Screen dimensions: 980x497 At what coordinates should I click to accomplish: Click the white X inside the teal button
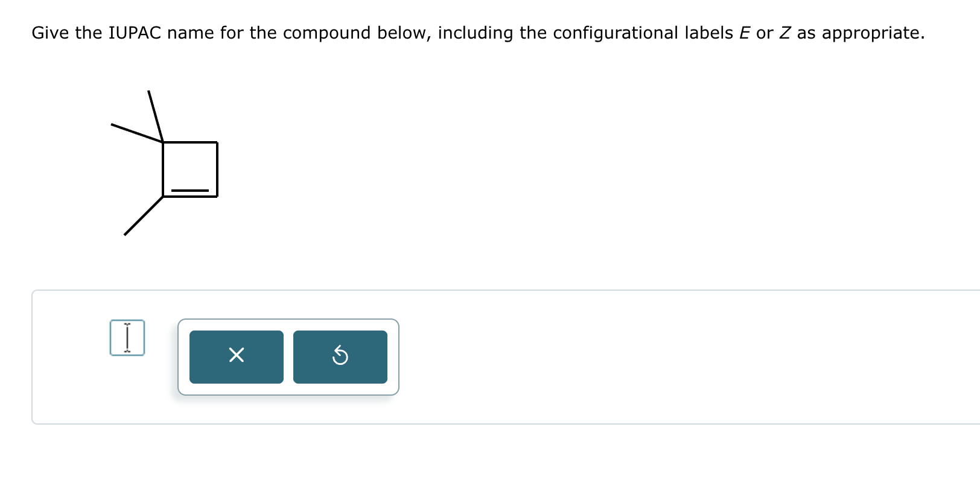pos(236,356)
